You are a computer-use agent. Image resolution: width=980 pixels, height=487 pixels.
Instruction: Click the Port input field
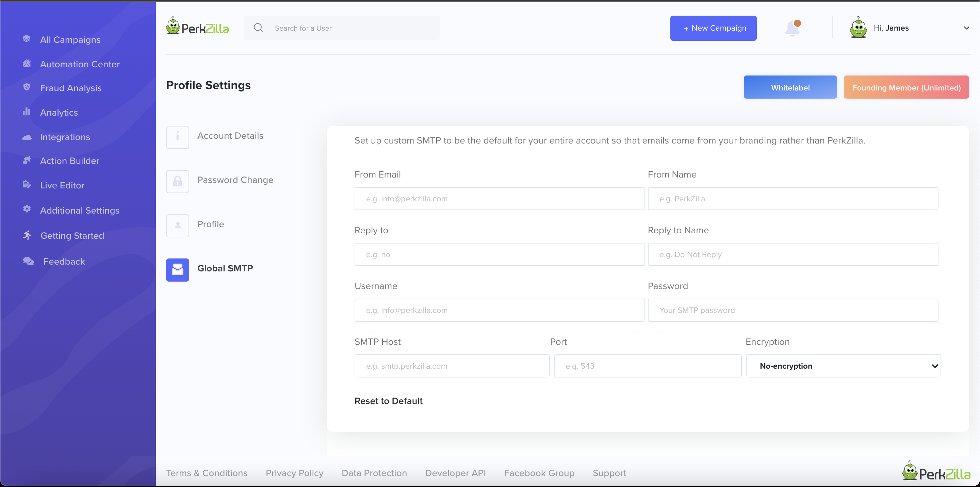pos(648,366)
